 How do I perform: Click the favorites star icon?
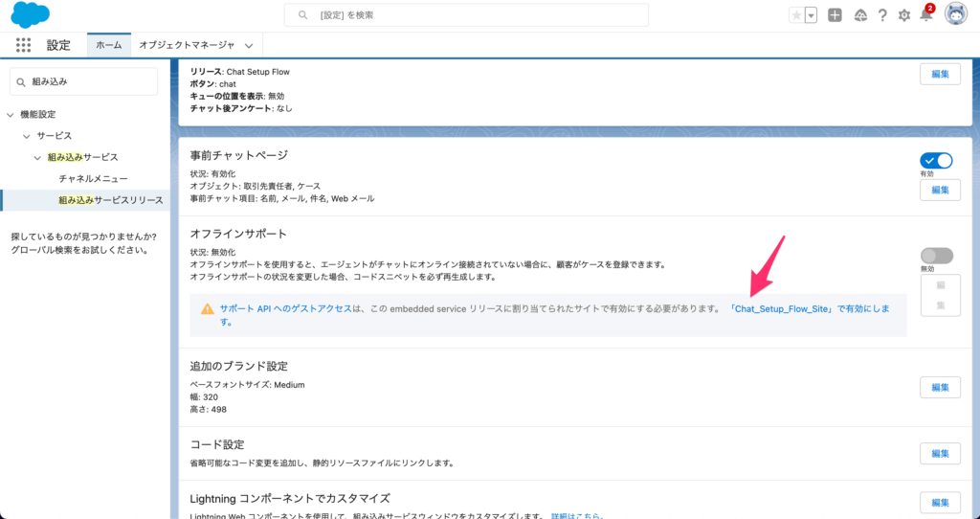pyautogui.click(x=796, y=15)
